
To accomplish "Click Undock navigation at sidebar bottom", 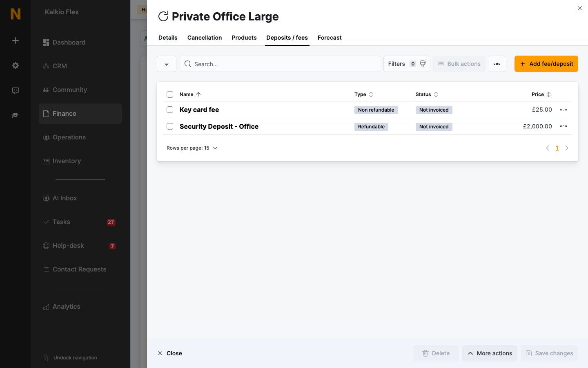I will [70, 358].
